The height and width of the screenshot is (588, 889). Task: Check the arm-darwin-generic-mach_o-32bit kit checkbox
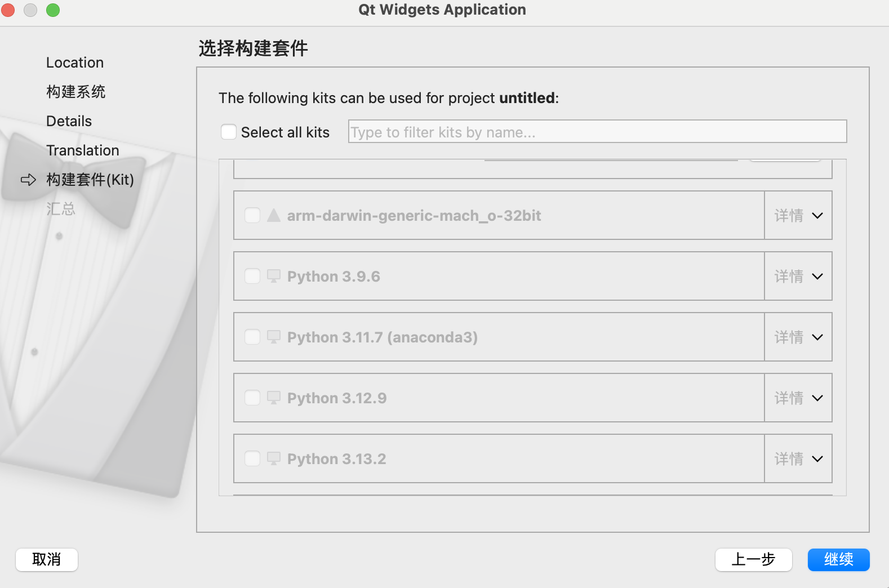(252, 216)
